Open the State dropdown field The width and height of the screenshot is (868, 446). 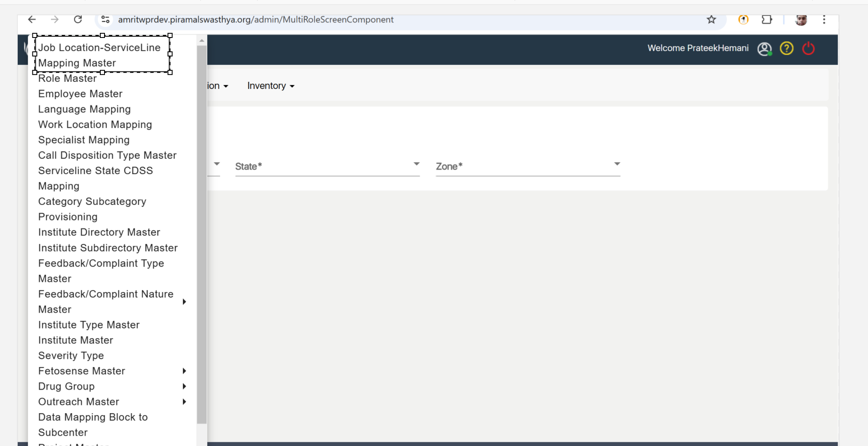point(327,166)
